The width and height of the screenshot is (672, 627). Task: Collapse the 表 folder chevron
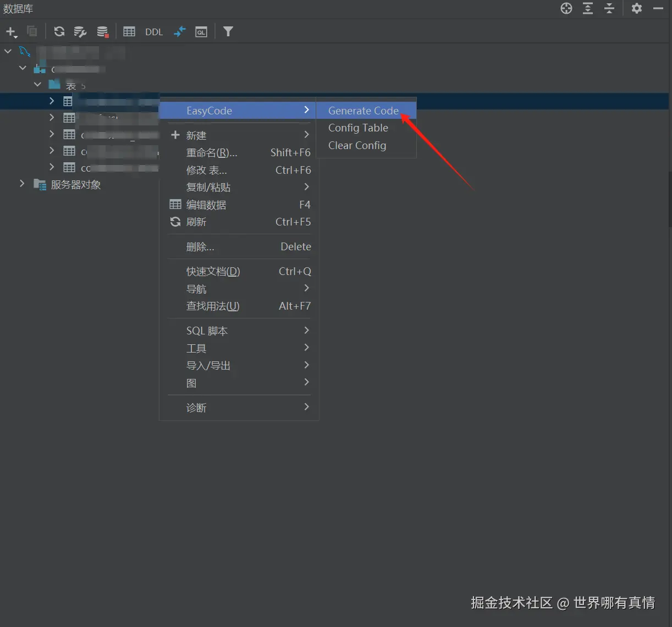pos(37,84)
